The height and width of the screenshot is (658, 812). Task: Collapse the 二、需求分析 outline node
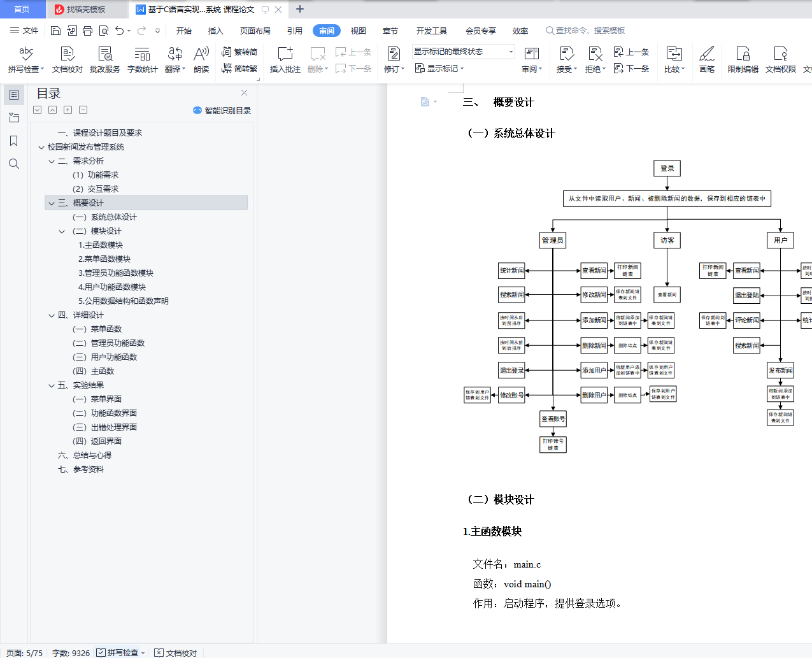(x=52, y=161)
